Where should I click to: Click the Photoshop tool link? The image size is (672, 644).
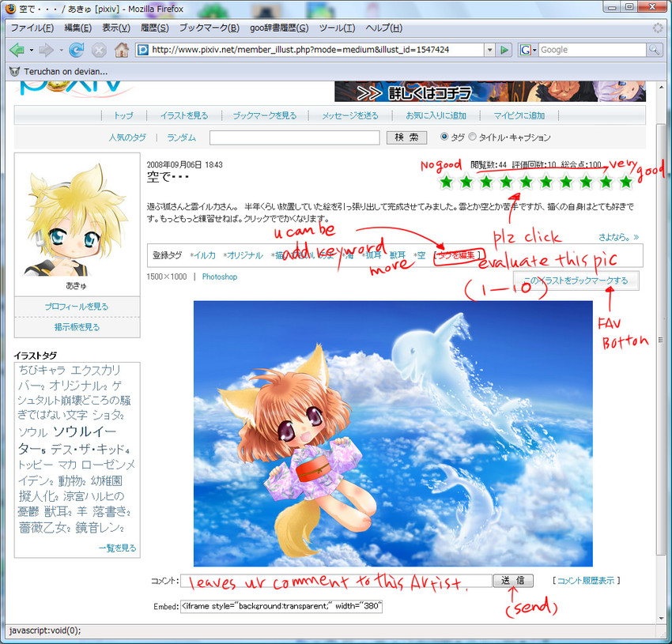pyautogui.click(x=220, y=277)
